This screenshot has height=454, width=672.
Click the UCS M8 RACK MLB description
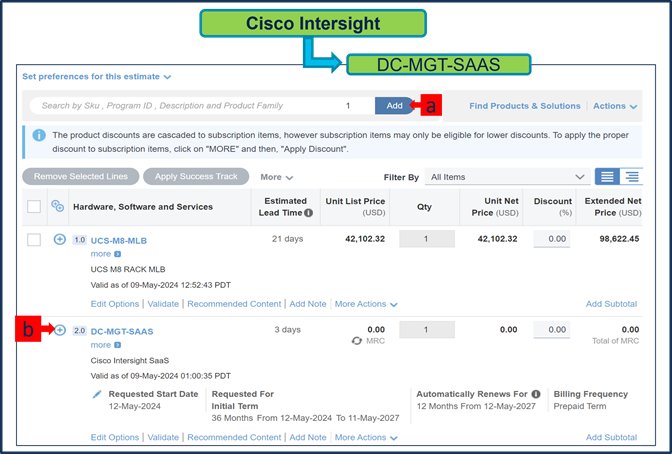click(128, 269)
